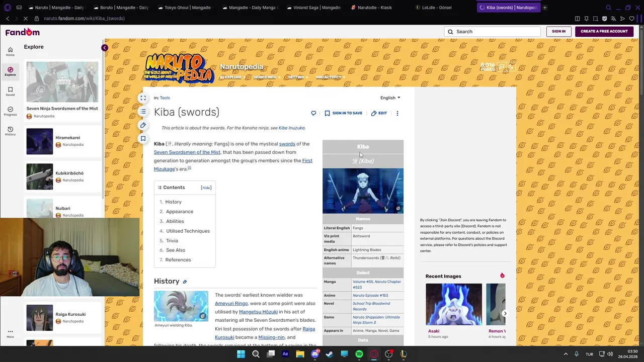The width and height of the screenshot is (644, 362).
Task: Open article comments speech bubble icon
Action: point(313,113)
